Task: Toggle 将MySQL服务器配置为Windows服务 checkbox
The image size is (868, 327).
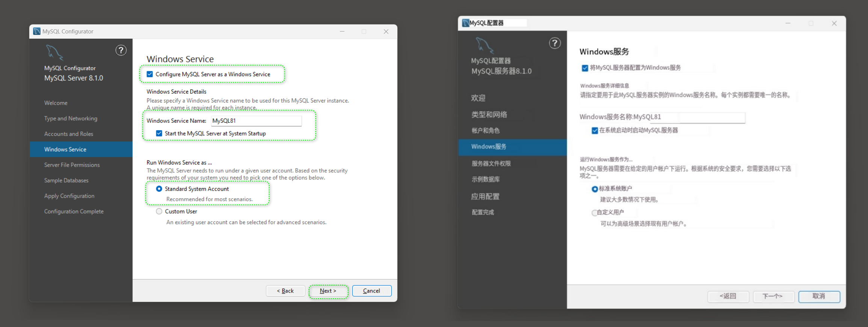Action: pyautogui.click(x=585, y=68)
